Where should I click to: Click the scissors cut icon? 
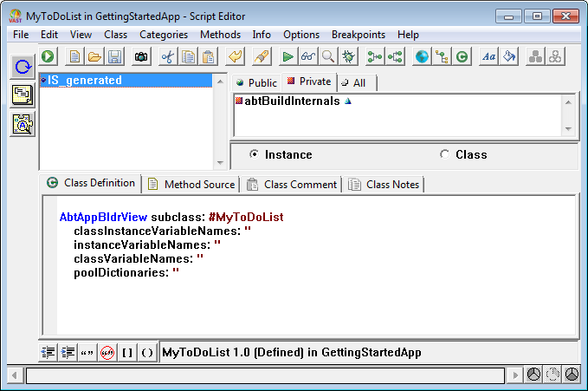pos(168,56)
